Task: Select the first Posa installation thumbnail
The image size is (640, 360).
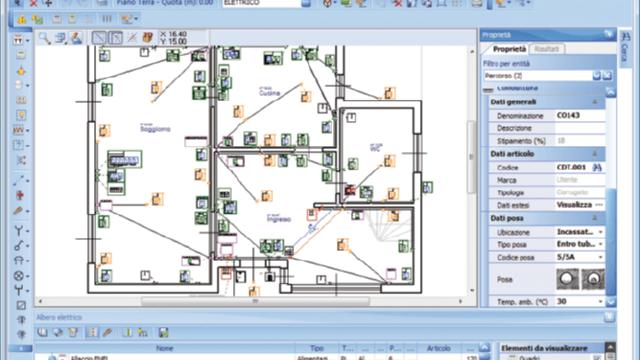Action: pyautogui.click(x=567, y=279)
